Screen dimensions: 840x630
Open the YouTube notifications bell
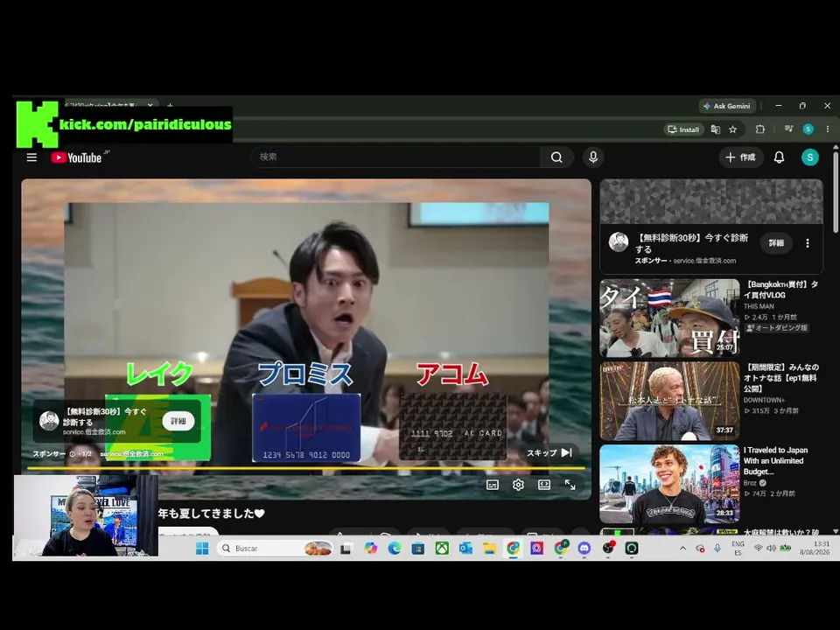click(x=779, y=157)
